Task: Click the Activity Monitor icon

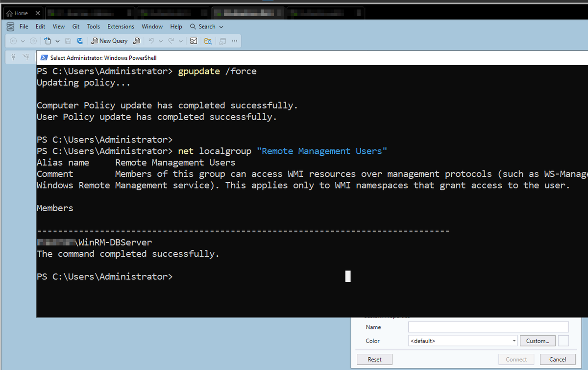Action: [x=194, y=41]
